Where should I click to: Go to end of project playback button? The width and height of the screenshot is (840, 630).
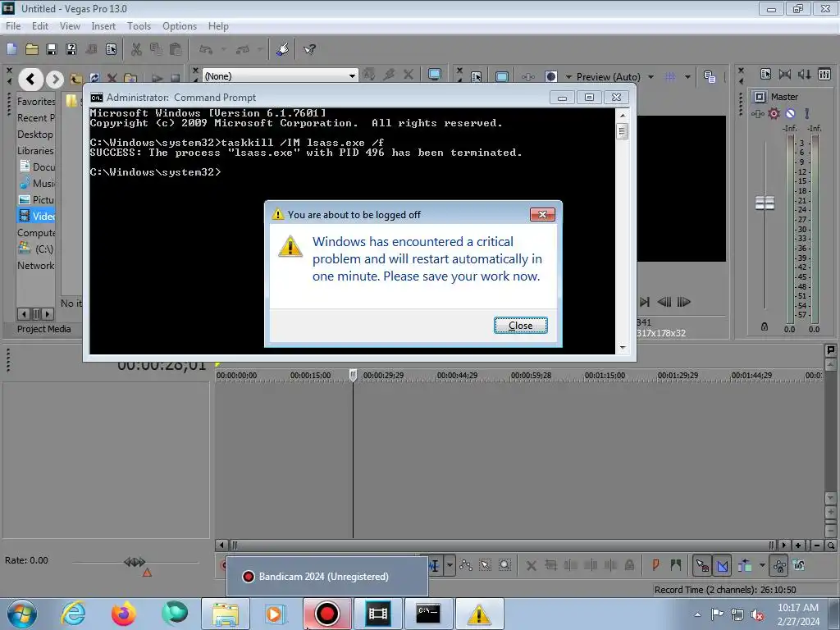click(x=645, y=302)
